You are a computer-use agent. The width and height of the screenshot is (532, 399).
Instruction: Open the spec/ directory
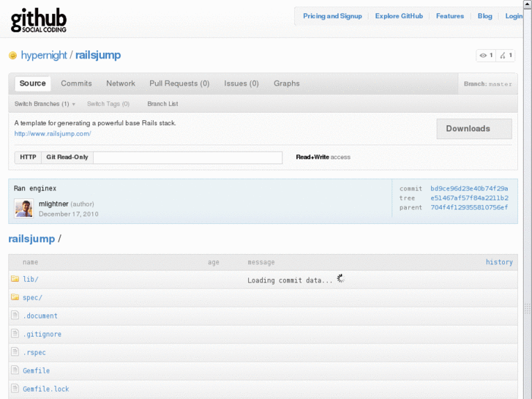coord(33,298)
